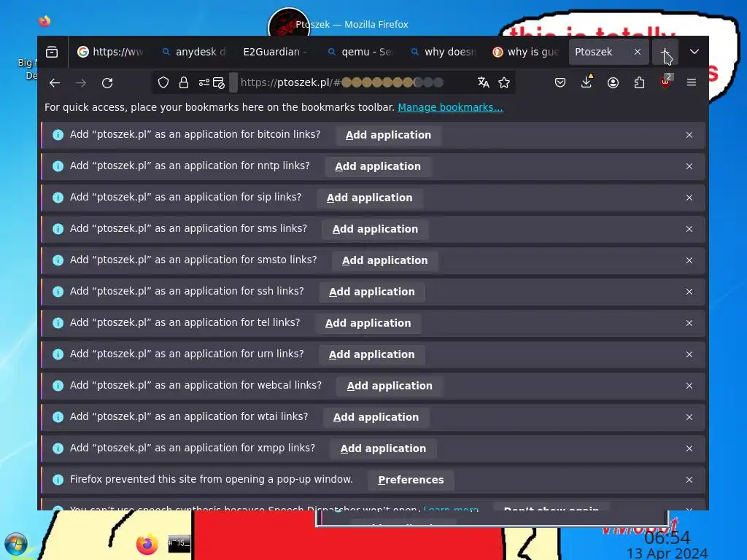
Task: Dismiss the sip links notification
Action: pos(689,198)
